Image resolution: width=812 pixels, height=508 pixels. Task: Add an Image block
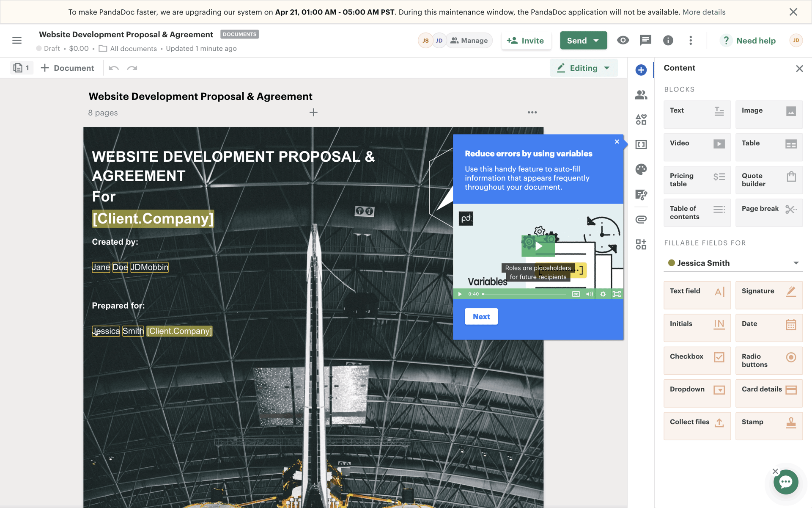point(769,114)
